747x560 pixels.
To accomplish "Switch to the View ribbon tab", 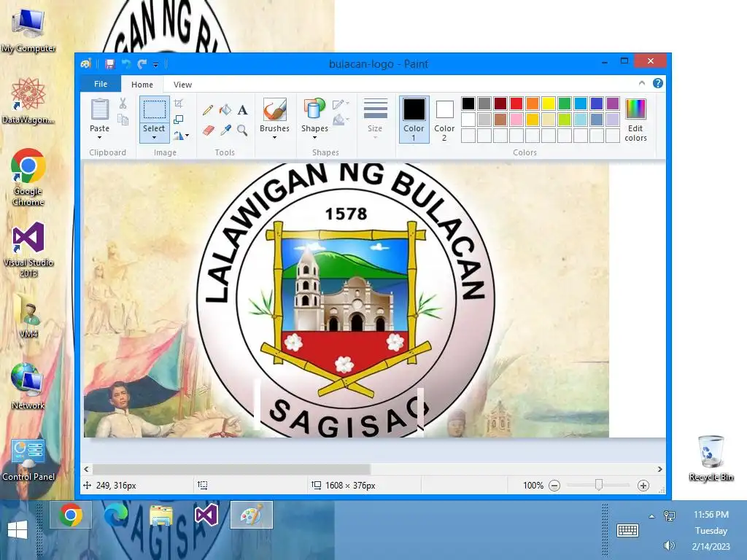I will (182, 85).
